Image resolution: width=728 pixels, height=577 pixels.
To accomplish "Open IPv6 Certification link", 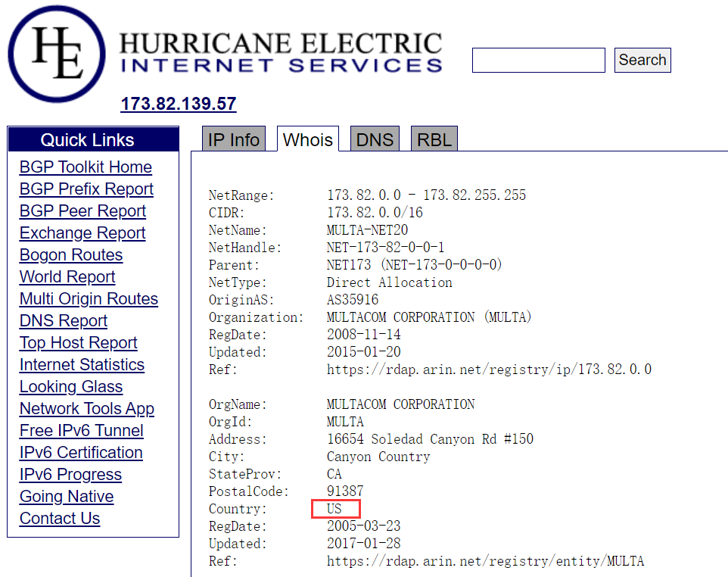I will coord(81,453).
